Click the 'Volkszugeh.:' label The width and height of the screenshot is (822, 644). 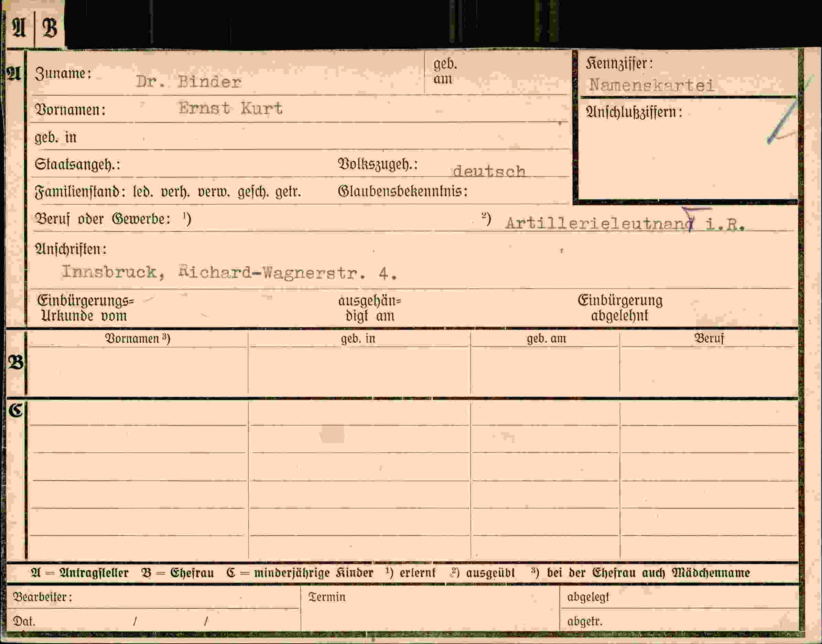378,164
